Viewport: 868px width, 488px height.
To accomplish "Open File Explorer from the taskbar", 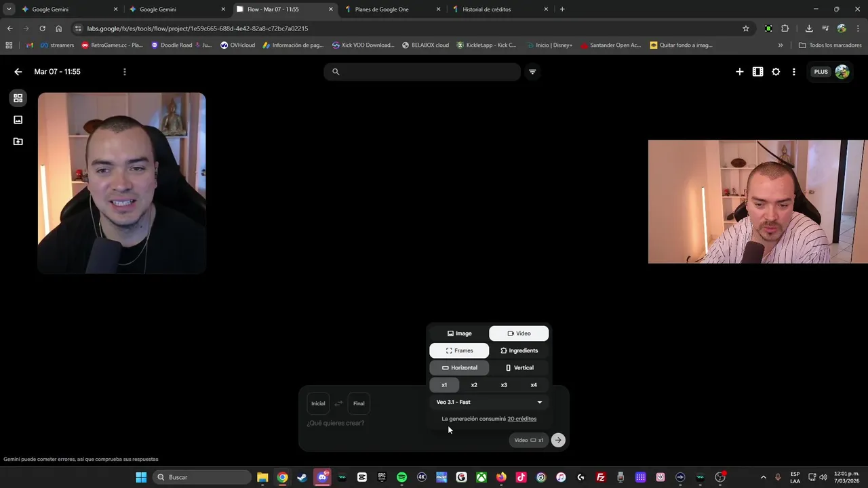I will pos(262,477).
